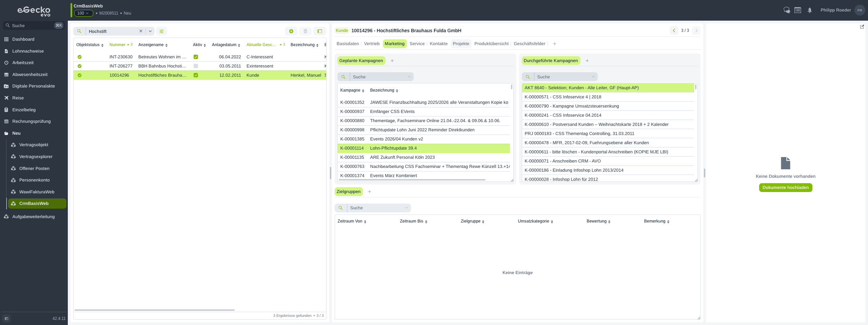Toggle the split view layout icon
The height and width of the screenshot is (325, 868).
click(319, 31)
